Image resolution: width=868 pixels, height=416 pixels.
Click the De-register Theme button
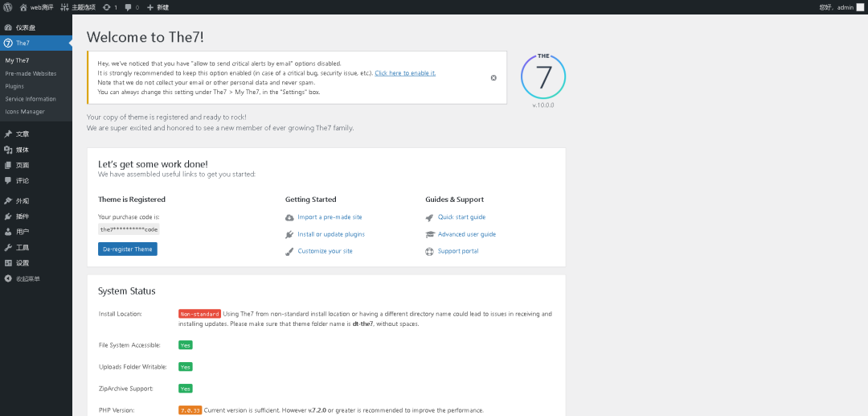click(x=127, y=249)
